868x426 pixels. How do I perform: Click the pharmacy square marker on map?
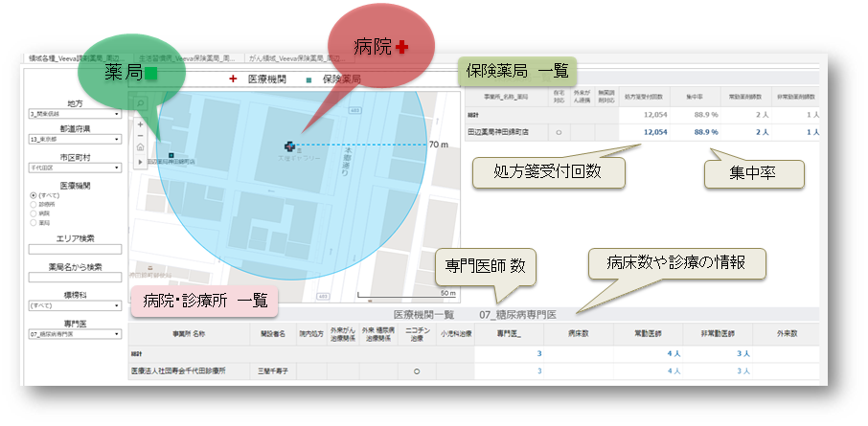[171, 154]
